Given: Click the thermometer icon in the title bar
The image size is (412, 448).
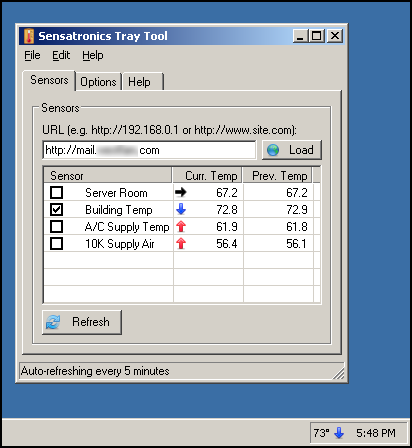Looking at the screenshot, I should pyautogui.click(x=29, y=36).
